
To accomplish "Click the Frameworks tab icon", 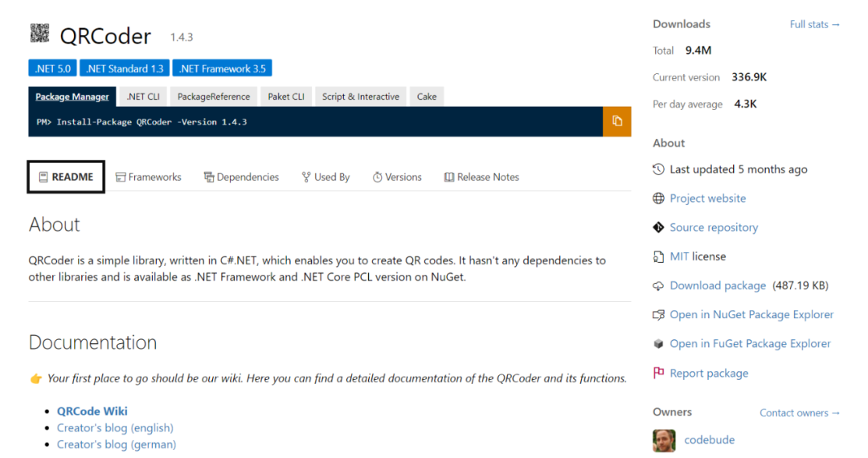I will click(120, 177).
